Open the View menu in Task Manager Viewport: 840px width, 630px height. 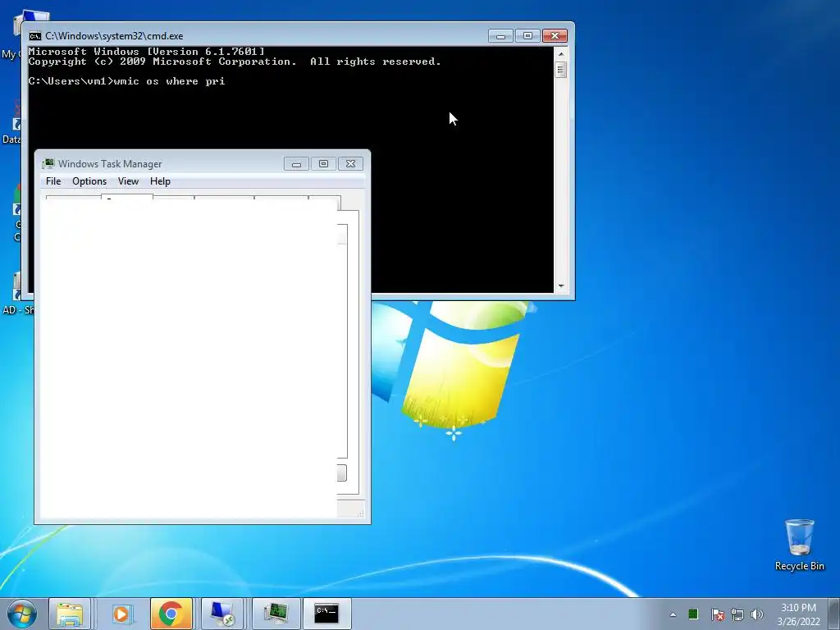click(x=128, y=181)
